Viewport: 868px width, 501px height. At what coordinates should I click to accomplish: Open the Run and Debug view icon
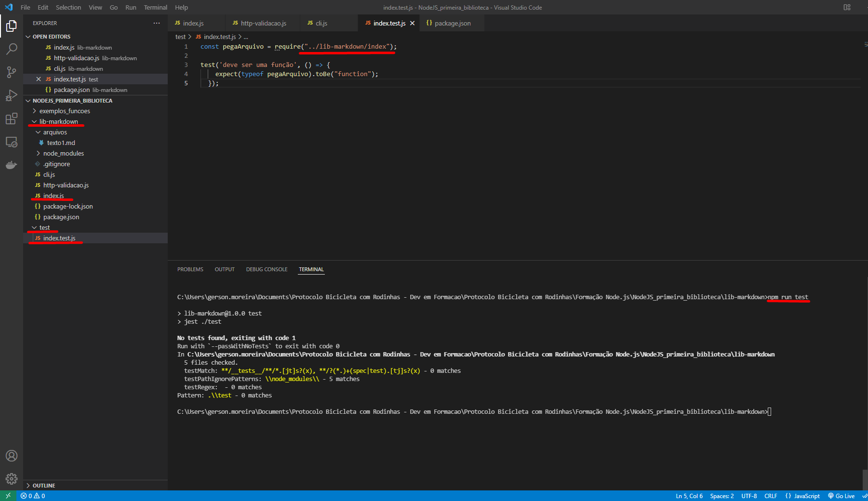point(12,95)
